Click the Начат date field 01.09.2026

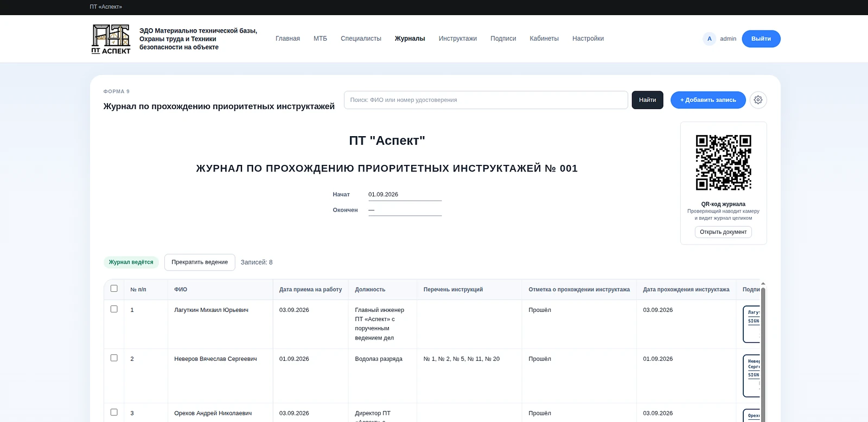pyautogui.click(x=405, y=194)
